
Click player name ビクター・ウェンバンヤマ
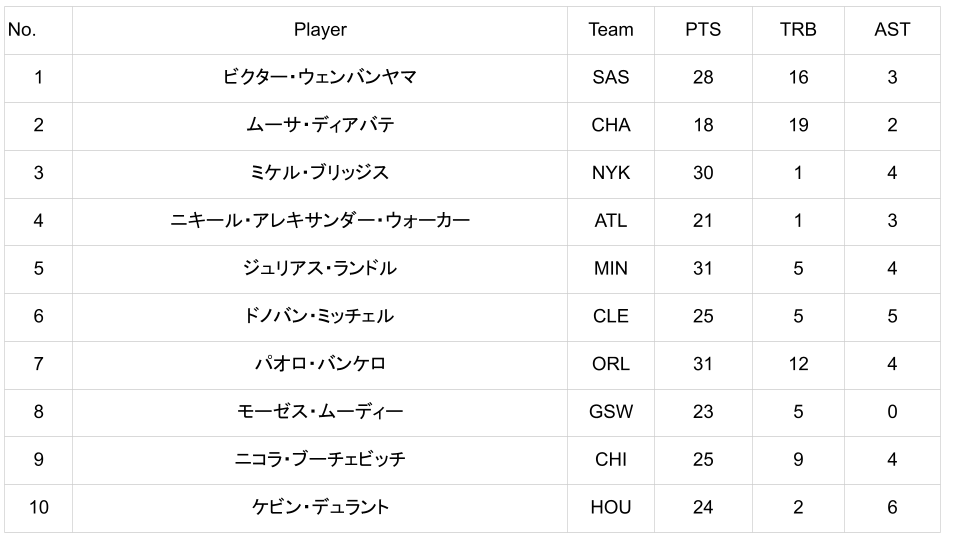(320, 77)
